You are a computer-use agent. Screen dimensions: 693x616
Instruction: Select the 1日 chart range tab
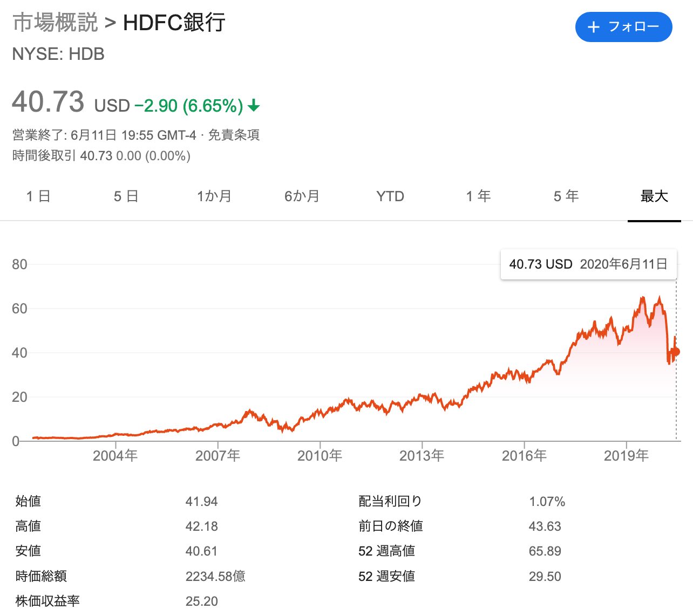tap(38, 196)
